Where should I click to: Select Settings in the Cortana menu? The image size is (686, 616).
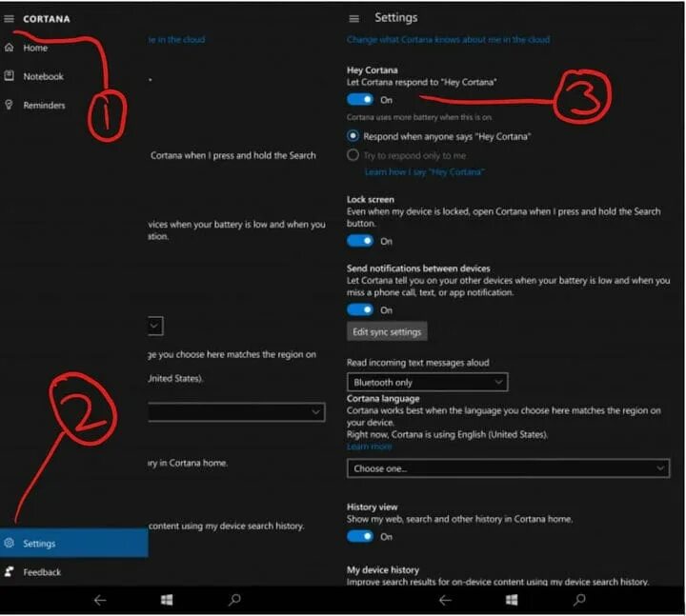coord(74,543)
